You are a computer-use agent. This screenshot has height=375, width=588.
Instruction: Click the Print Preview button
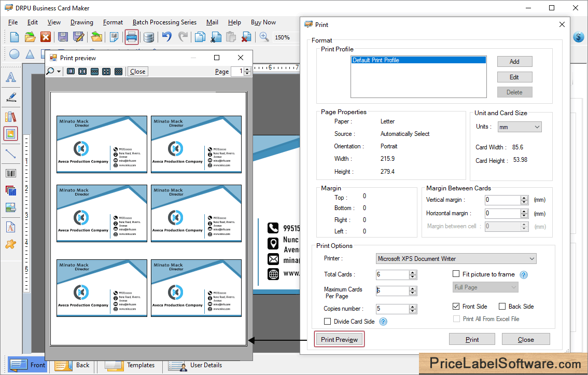[340, 339]
